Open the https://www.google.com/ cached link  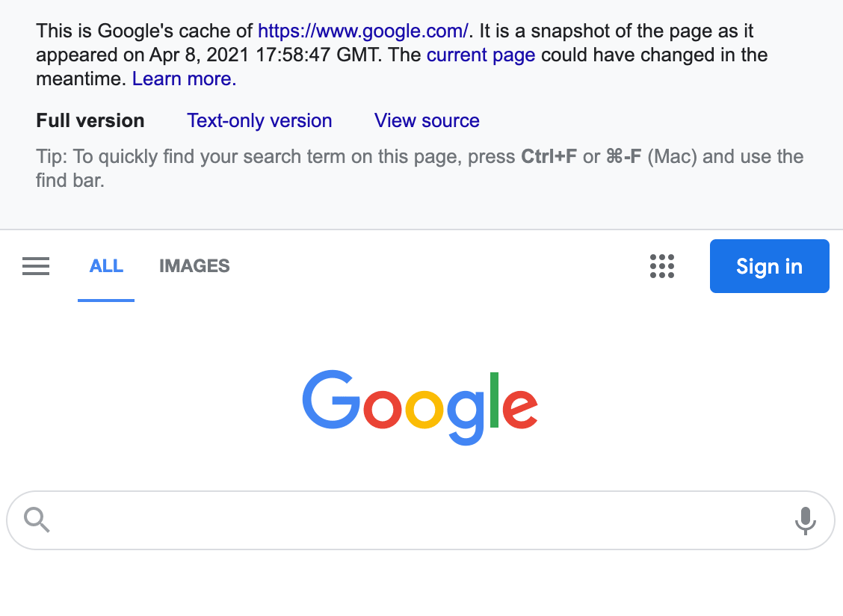click(x=363, y=31)
